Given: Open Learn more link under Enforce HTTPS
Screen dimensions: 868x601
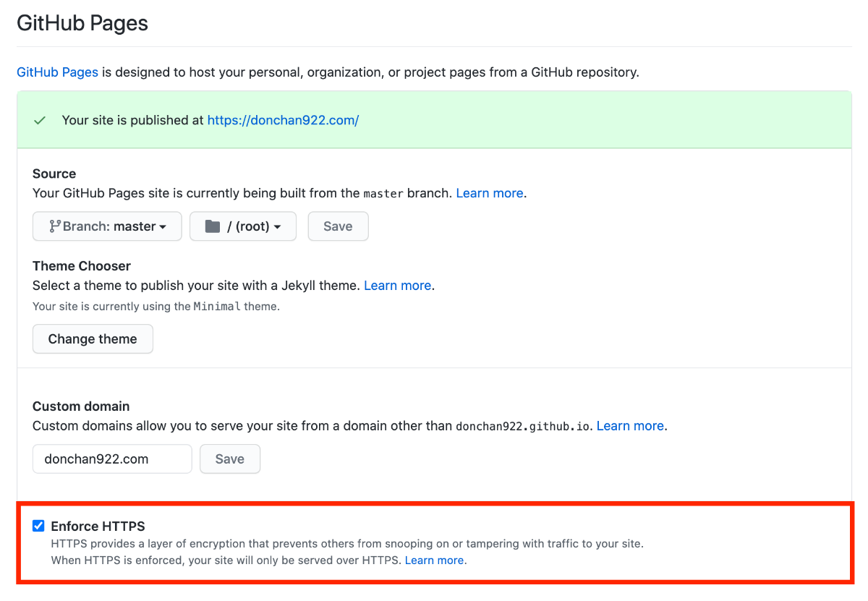Looking at the screenshot, I should pyautogui.click(x=434, y=560).
